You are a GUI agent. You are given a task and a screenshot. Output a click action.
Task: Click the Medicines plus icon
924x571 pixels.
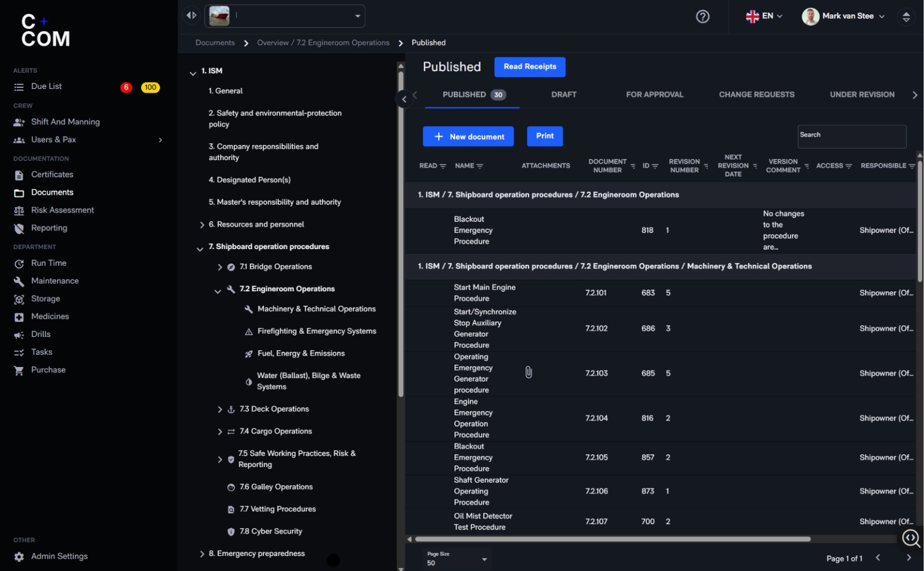coord(19,317)
